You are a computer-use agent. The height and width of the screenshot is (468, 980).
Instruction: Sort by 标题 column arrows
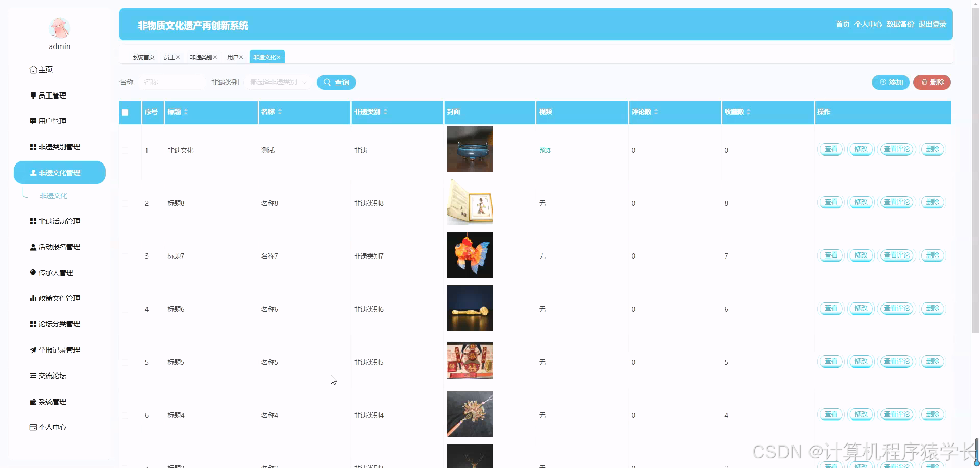coord(186,112)
